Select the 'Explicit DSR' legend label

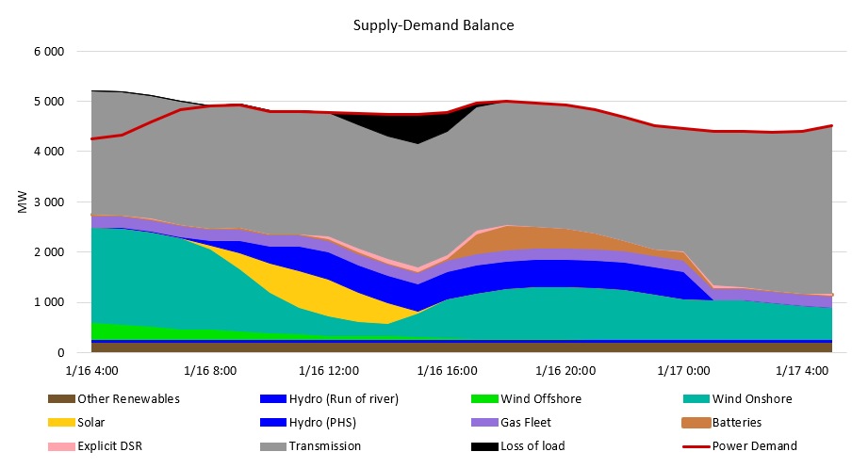109,446
